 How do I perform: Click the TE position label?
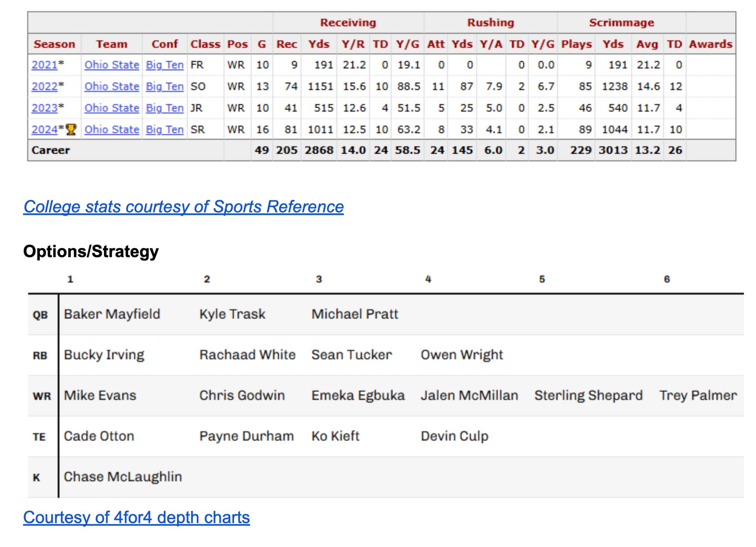(39, 437)
